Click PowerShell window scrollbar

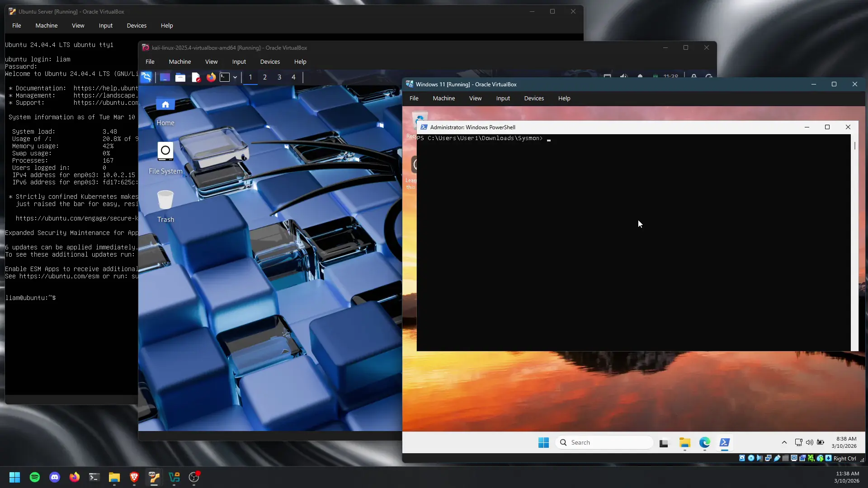[x=854, y=243]
